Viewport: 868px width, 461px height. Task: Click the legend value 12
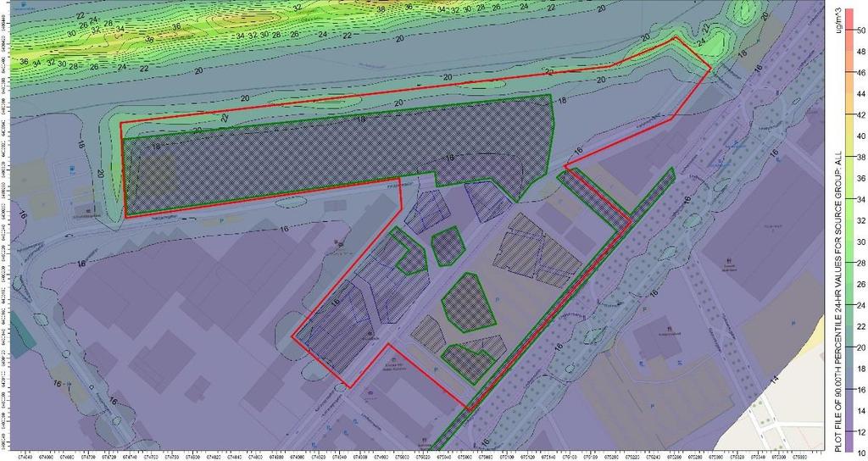861,432
